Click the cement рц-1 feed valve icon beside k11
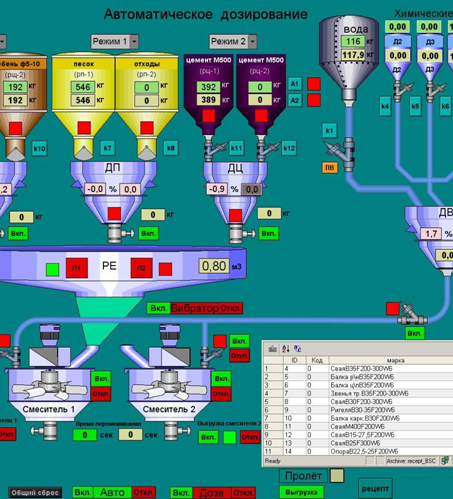Image resolution: width=453 pixels, height=499 pixels. tap(213, 148)
